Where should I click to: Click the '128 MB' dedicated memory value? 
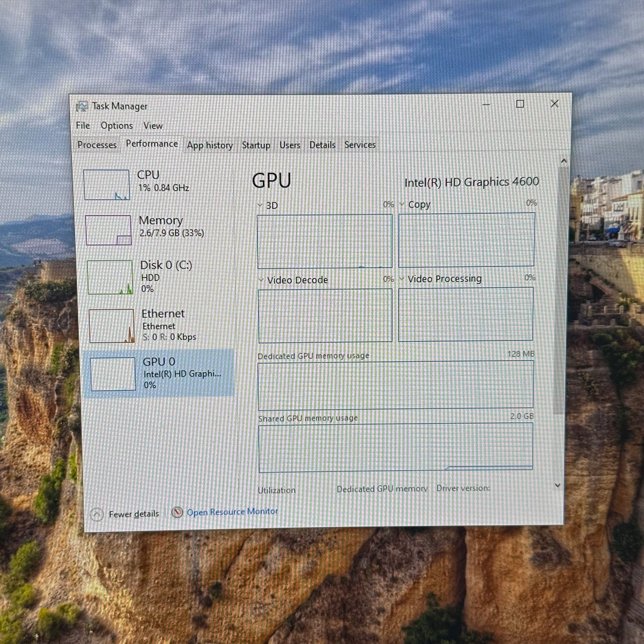point(521,354)
